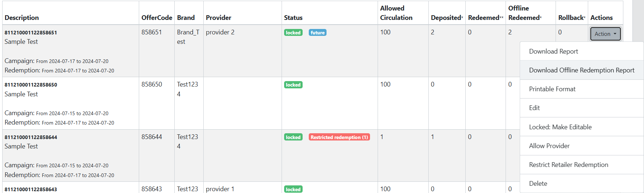Click the blue future status badge
This screenshot has width=644, height=193.
pos(317,33)
